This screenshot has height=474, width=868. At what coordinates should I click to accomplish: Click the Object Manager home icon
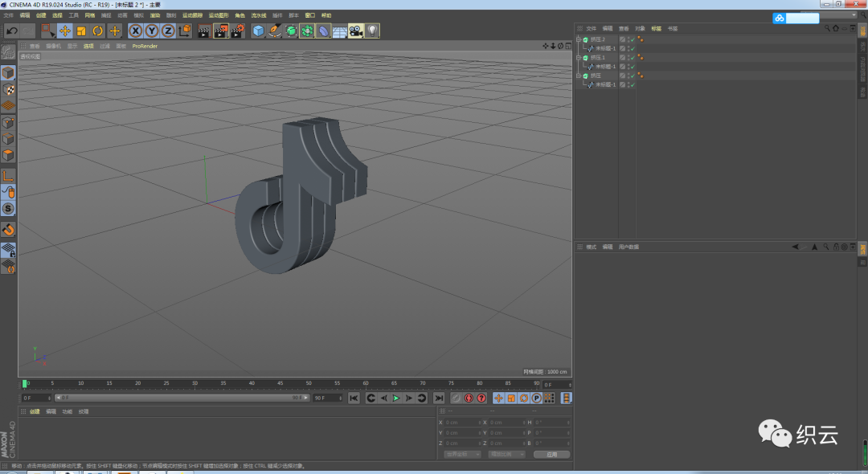pyautogui.click(x=836, y=28)
